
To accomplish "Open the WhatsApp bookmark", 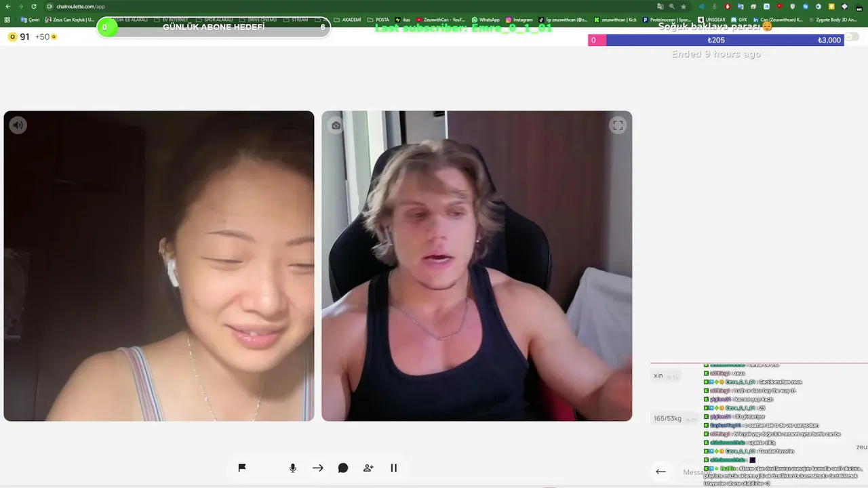I will (486, 20).
